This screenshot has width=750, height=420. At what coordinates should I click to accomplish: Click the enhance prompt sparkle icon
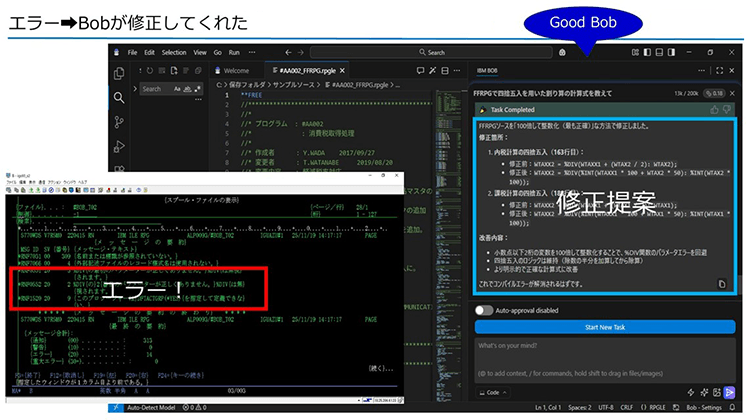[704, 393]
